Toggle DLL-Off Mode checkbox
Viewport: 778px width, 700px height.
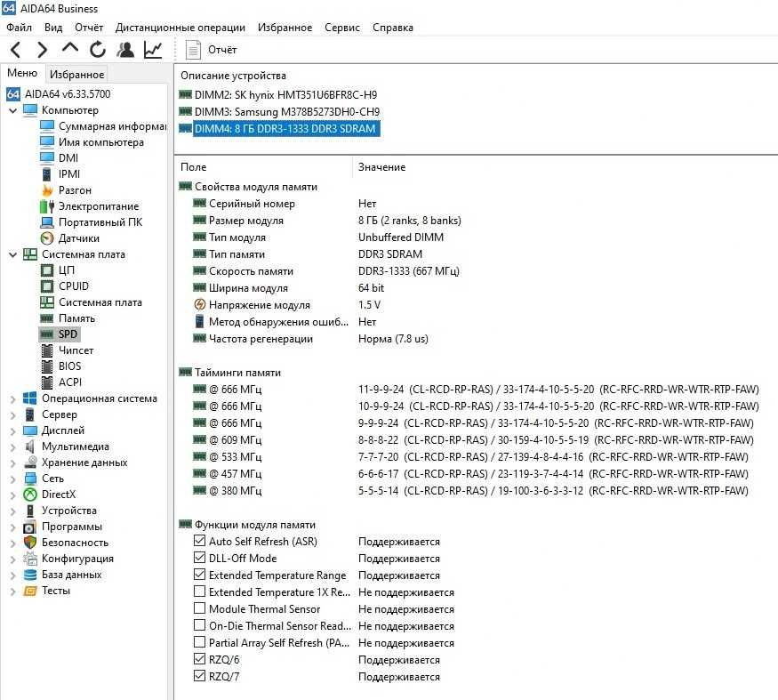(x=199, y=558)
